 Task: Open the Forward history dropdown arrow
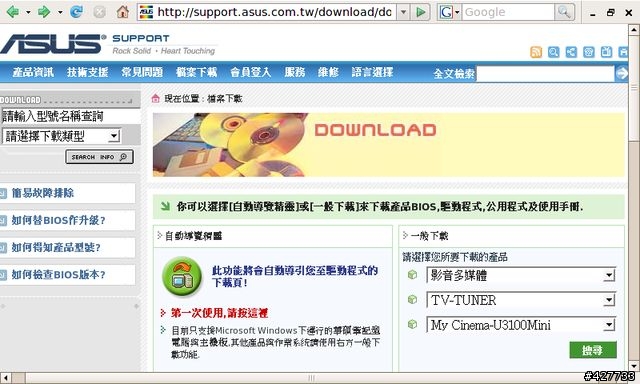pyautogui.click(x=60, y=13)
